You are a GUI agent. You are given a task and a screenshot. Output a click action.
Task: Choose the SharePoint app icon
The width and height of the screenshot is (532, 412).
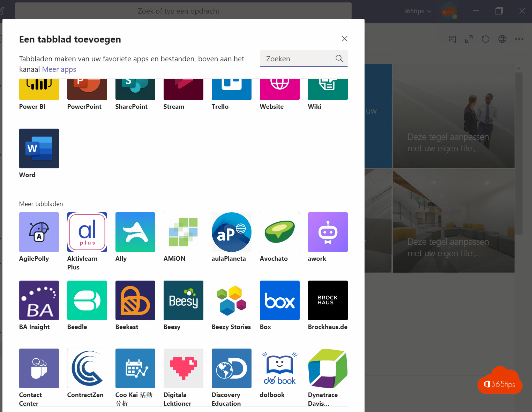(x=135, y=90)
